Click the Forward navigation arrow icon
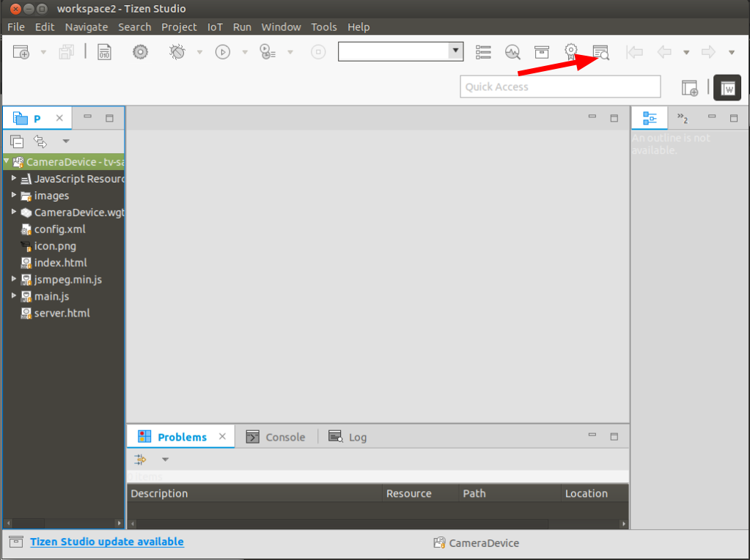 708,51
